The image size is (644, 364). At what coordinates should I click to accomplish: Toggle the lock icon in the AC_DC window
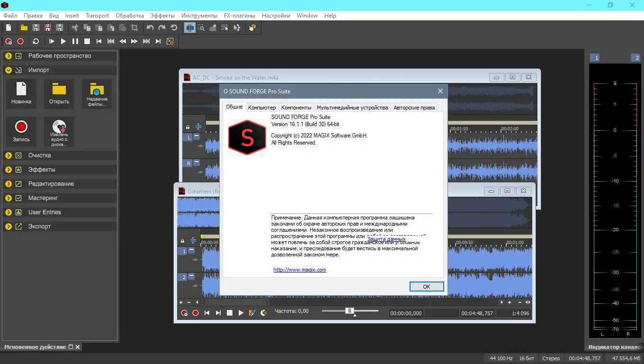click(188, 127)
